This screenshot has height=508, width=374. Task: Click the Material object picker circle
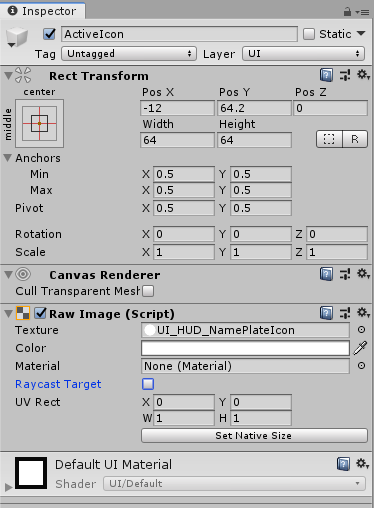(361, 366)
